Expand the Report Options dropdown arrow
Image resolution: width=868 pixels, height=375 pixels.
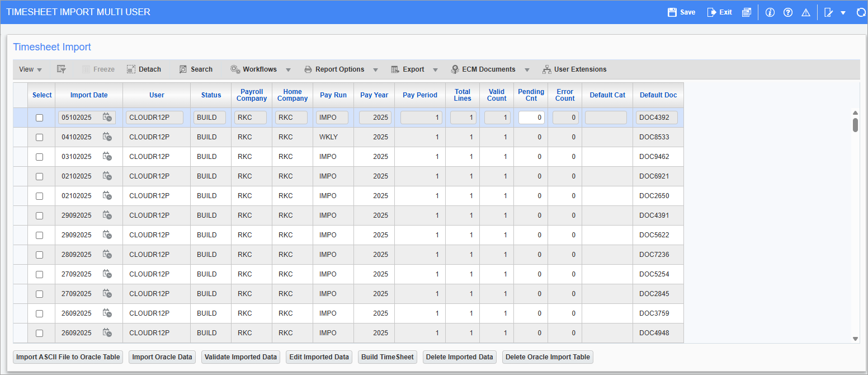(375, 70)
